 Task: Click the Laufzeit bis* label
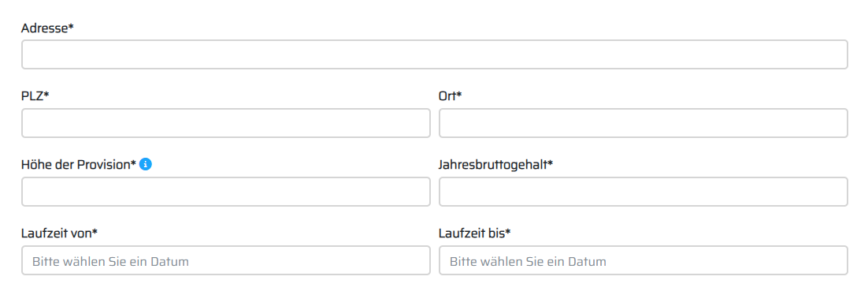click(x=474, y=233)
